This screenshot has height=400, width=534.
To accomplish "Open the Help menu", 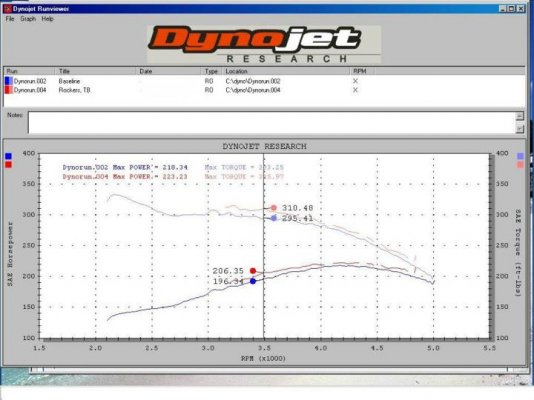I will pyautogui.click(x=48, y=19).
